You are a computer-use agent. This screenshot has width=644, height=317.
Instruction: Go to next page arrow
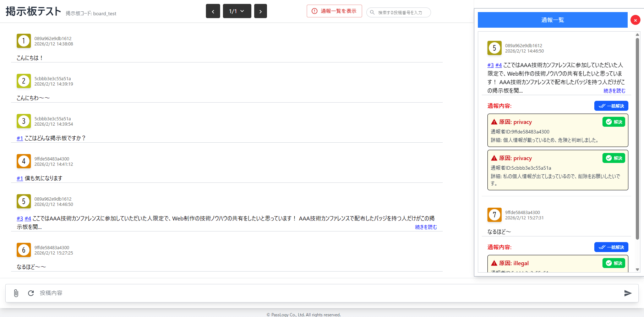[x=261, y=11]
